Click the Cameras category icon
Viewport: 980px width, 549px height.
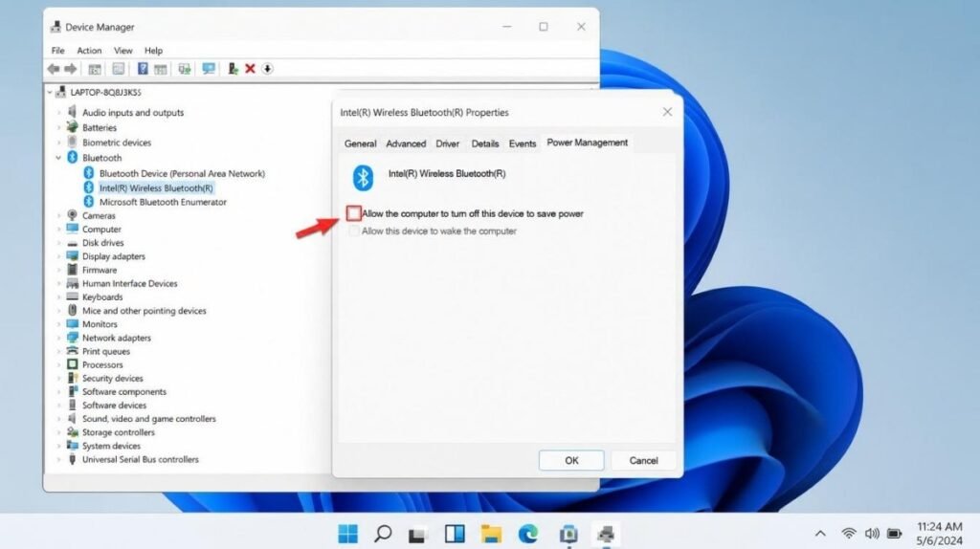click(73, 215)
